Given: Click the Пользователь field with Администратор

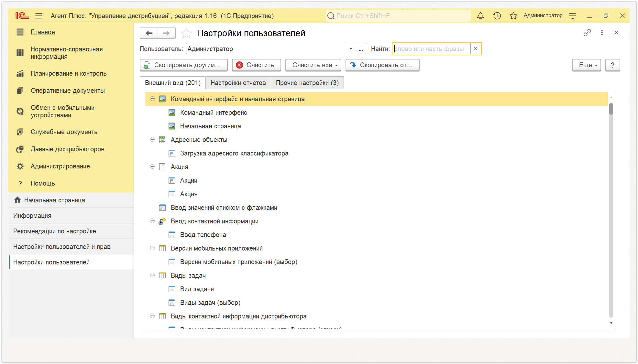Looking at the screenshot, I should [x=266, y=49].
